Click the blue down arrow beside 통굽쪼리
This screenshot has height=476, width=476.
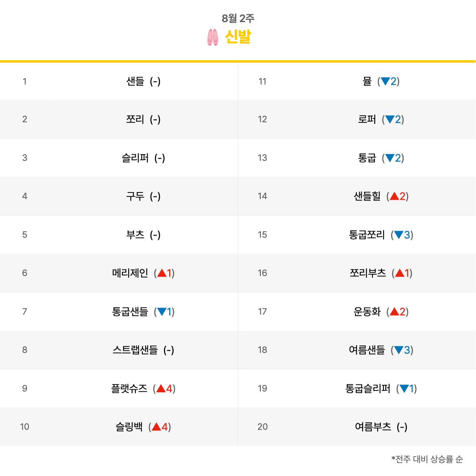pyautogui.click(x=399, y=235)
